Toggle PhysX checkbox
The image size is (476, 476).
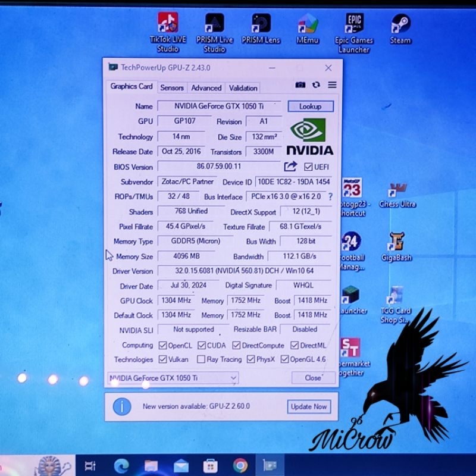[x=250, y=359]
